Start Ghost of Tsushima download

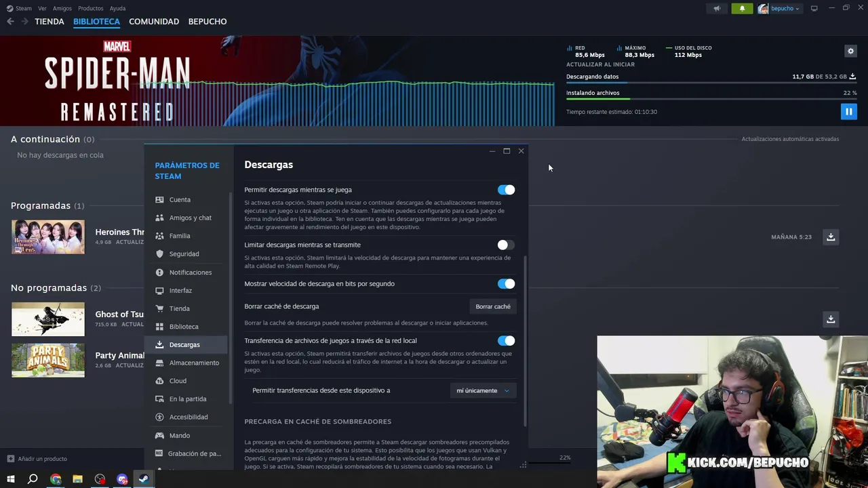pos(831,319)
